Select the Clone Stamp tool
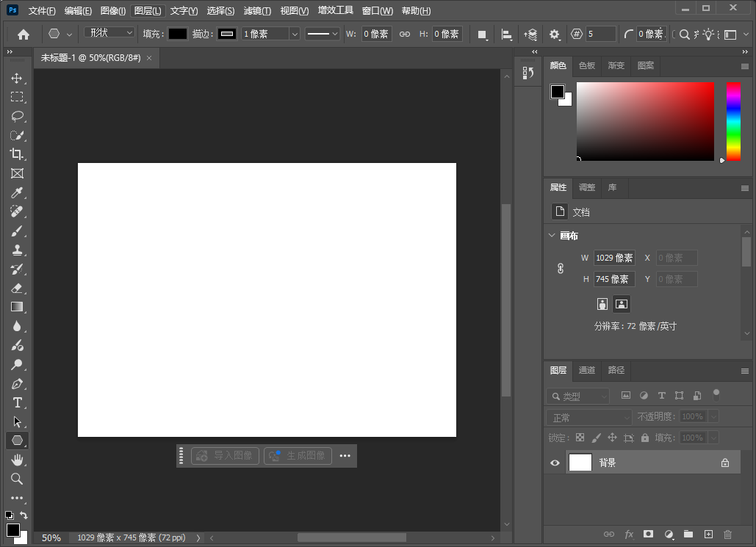This screenshot has width=756, height=547. pos(17,250)
